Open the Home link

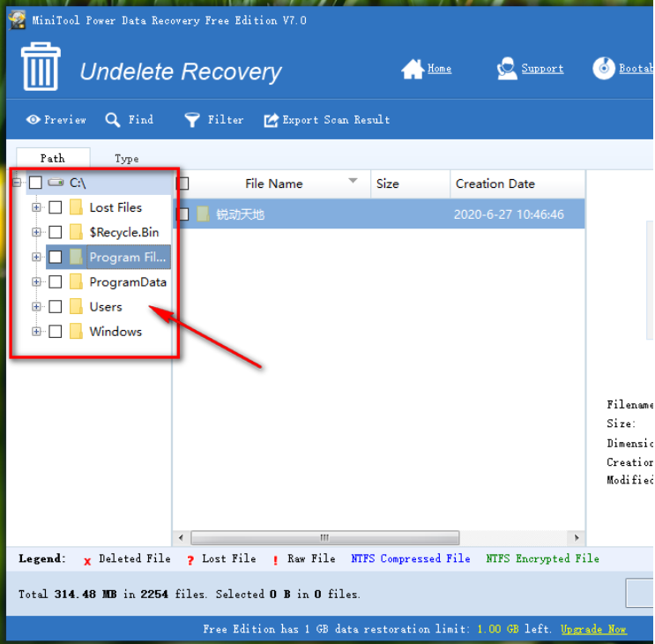tap(439, 69)
